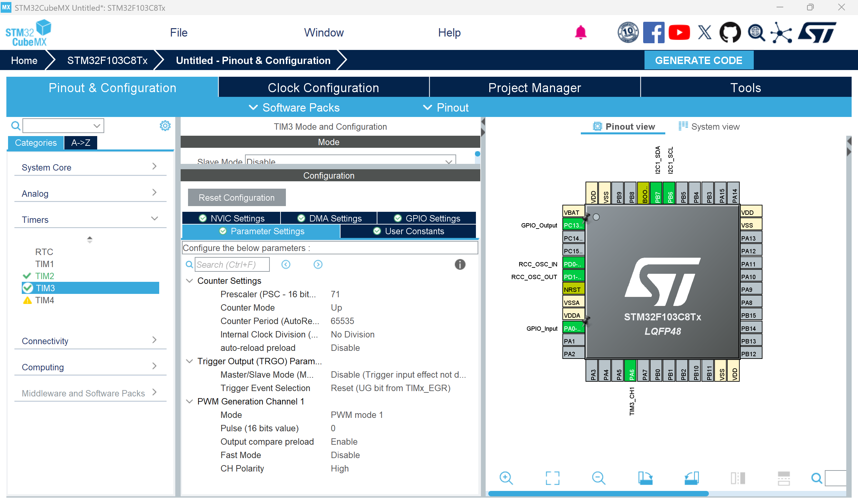Open the User Constants tab

coord(408,231)
